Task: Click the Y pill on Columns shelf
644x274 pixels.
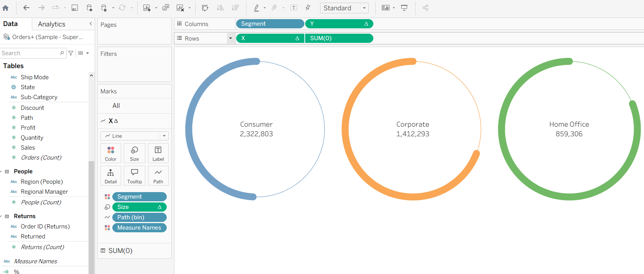Action: (339, 24)
